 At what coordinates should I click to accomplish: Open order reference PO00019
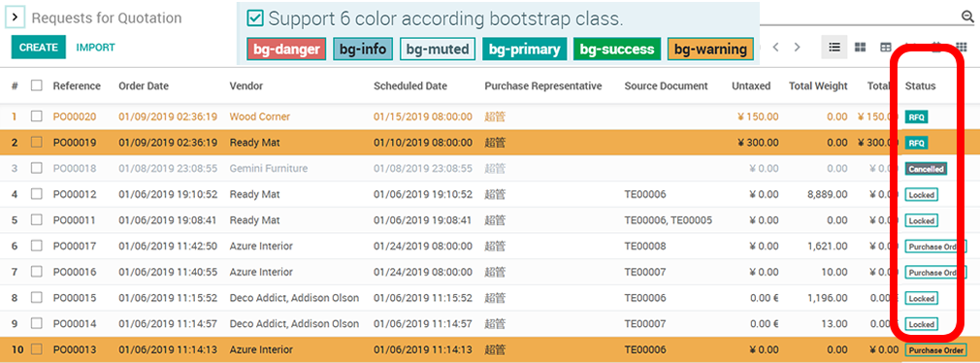[x=75, y=143]
